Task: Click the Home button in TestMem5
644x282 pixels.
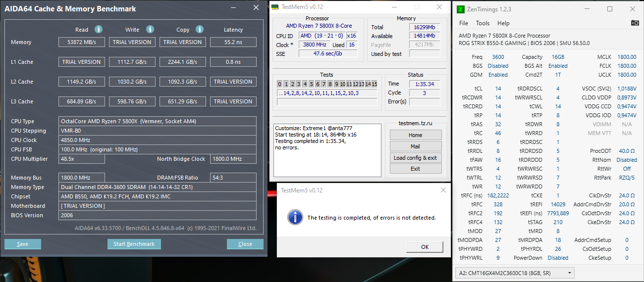Action: point(415,135)
